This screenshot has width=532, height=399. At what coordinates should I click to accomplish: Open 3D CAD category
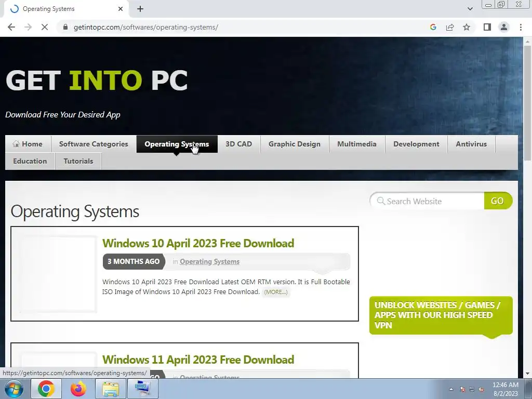point(239,144)
